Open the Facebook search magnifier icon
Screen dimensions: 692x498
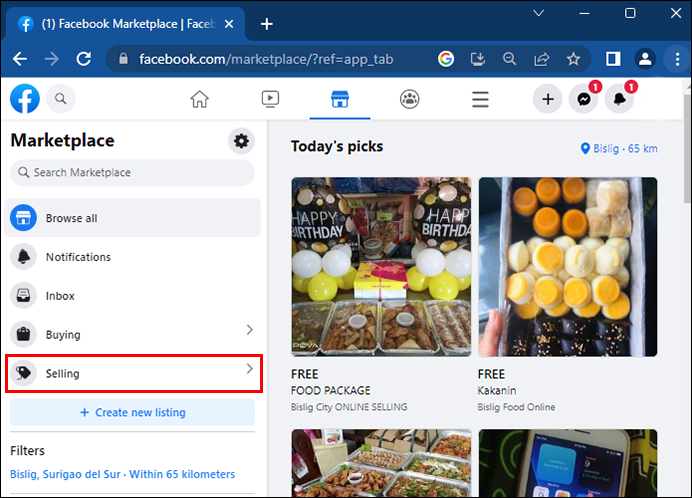coord(60,98)
